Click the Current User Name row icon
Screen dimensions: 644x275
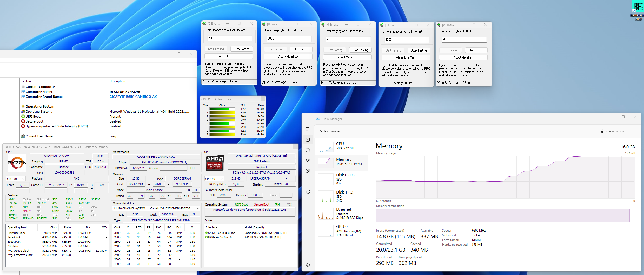click(x=23, y=136)
